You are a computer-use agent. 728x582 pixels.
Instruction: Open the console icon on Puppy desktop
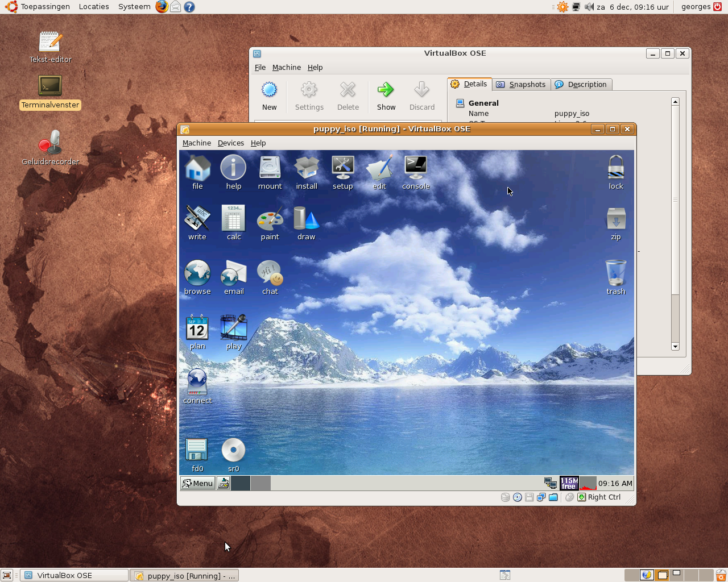[x=416, y=167]
